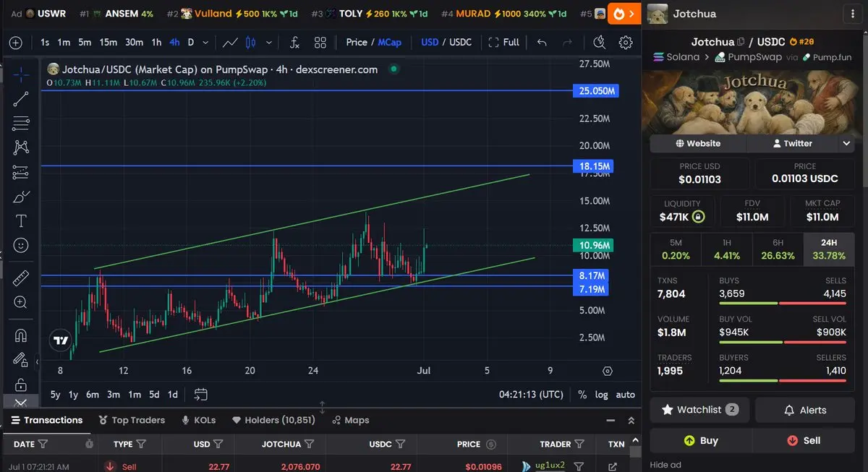Viewport: 868px width, 472px height.
Task: Click the undo arrow in toolbar
Action: point(542,43)
